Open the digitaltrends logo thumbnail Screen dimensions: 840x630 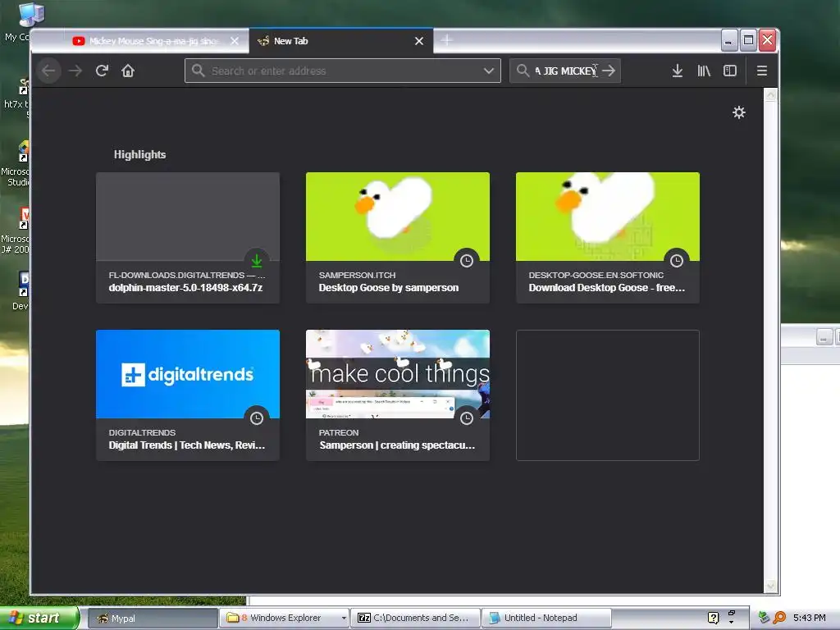[x=188, y=374]
